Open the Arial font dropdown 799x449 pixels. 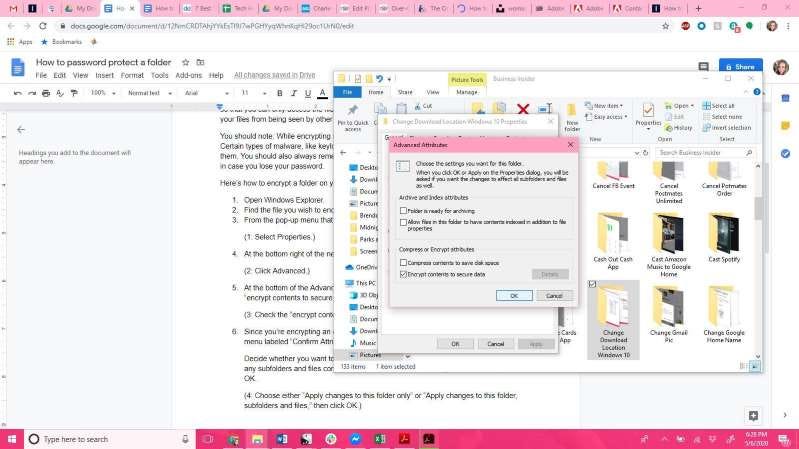pyautogui.click(x=206, y=93)
